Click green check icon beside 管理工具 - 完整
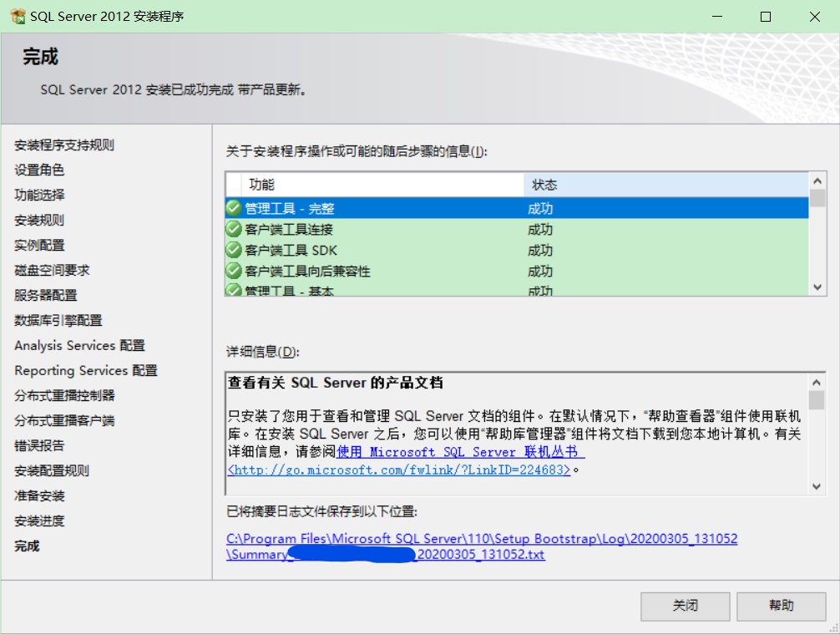This screenshot has width=840, height=635. pyautogui.click(x=234, y=208)
